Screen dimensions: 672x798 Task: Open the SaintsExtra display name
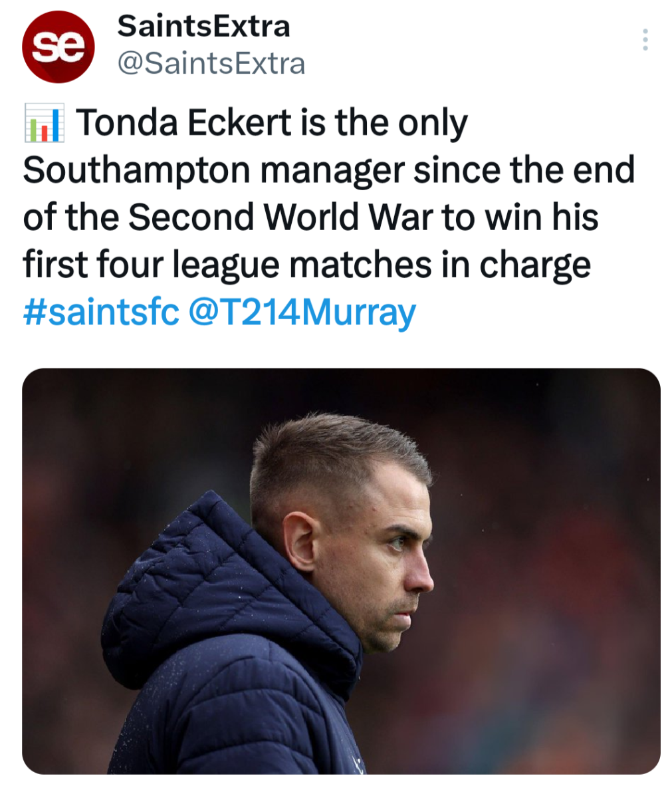tap(203, 27)
